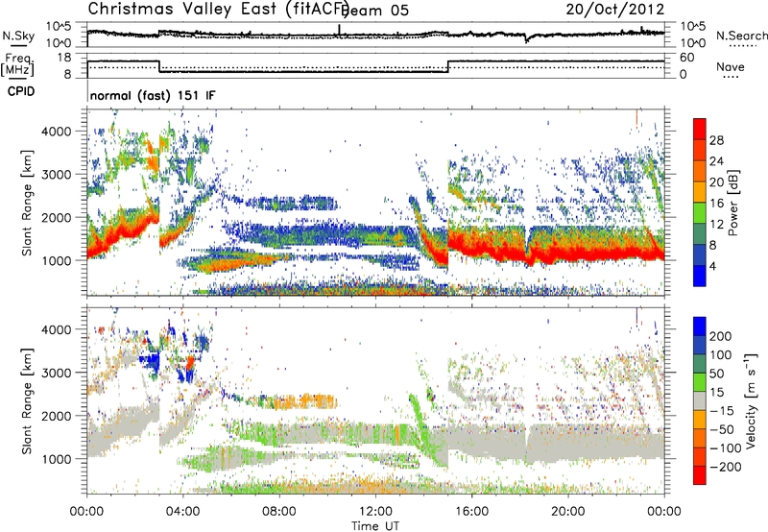The height and width of the screenshot is (532, 768).
Task: Click the 'Slant Range [km]' label of the power panel
Action: click(27, 203)
